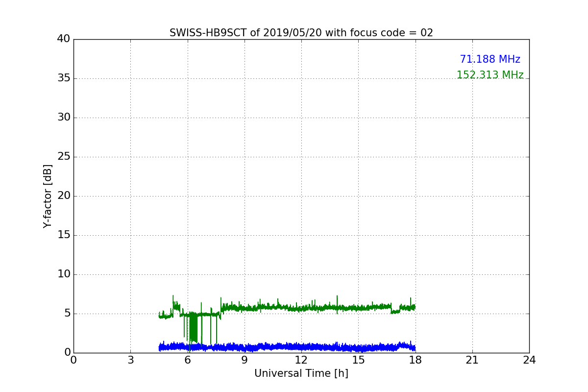
Task: Select the blue 71.188 MHz legend label
Action: pyautogui.click(x=490, y=59)
